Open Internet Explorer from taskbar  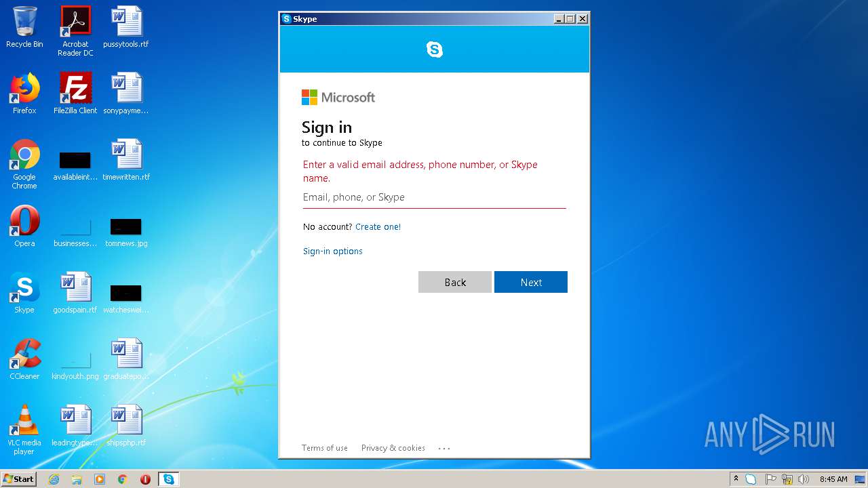[54, 479]
